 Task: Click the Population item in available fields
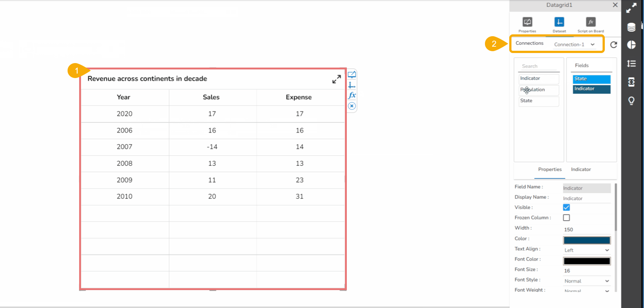point(539,90)
